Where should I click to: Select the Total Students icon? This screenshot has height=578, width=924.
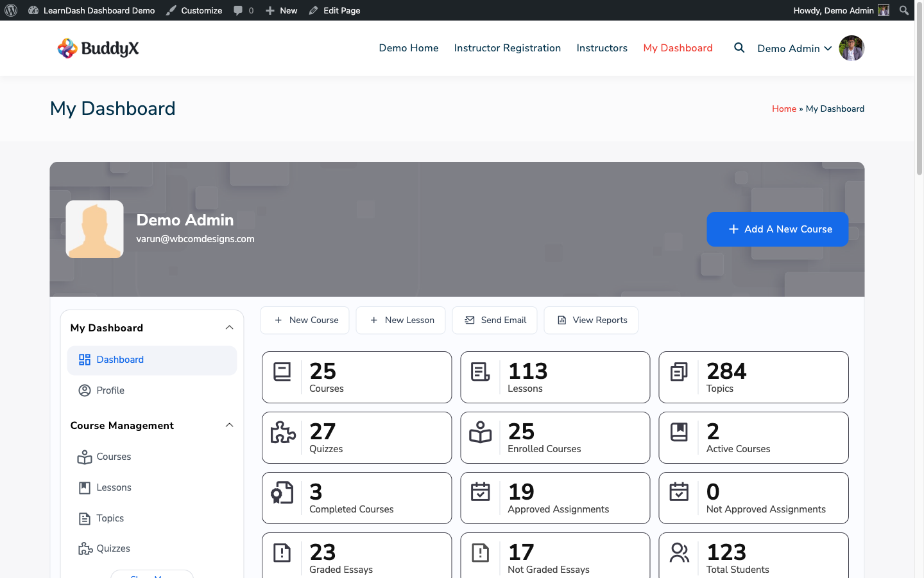pos(679,552)
